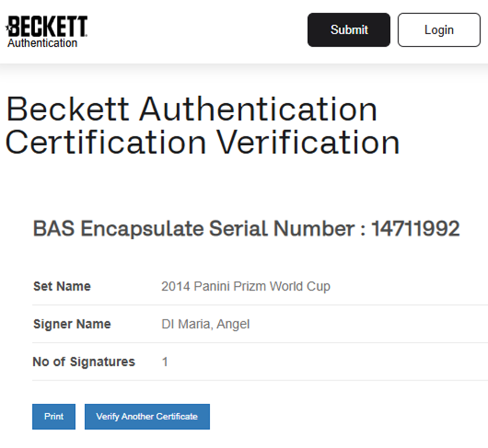This screenshot has width=488, height=448.
Task: Click the Certification Verification heading line
Action: point(203,142)
